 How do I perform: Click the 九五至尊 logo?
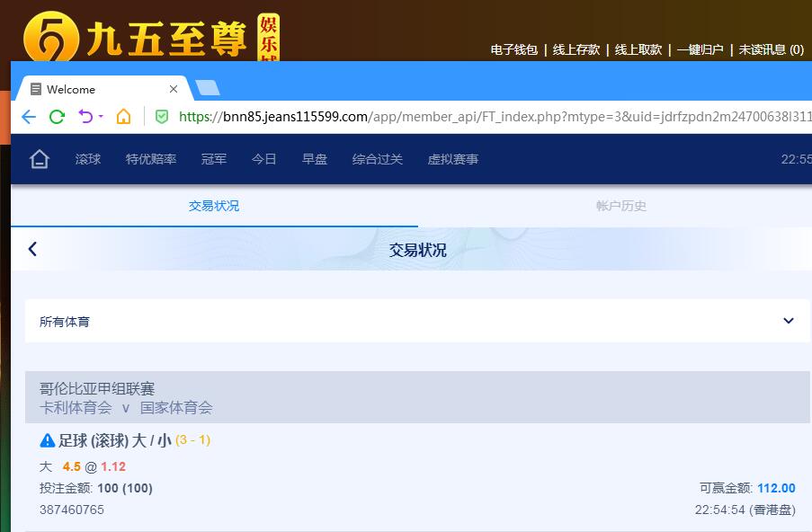[151, 37]
